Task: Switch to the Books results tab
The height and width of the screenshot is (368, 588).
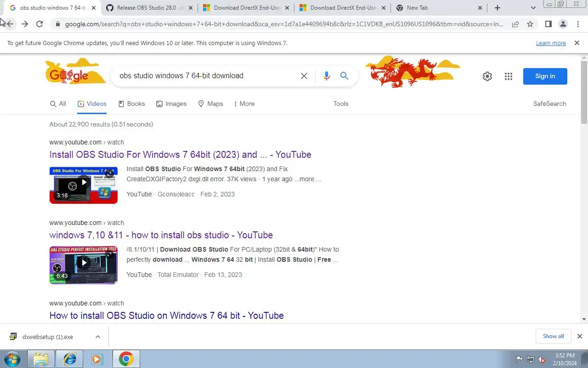Action: 131,103
